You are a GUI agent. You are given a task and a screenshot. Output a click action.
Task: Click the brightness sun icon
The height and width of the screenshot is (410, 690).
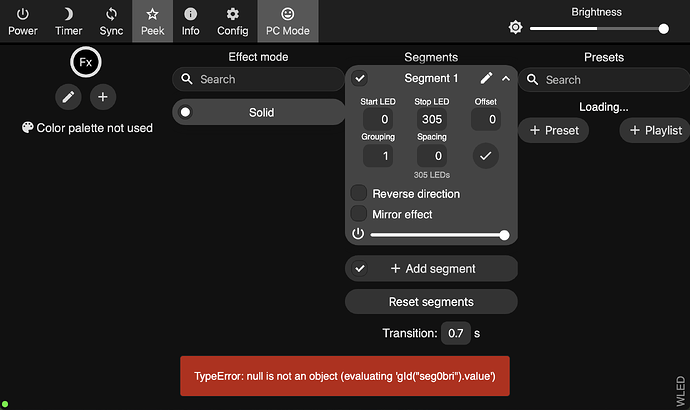(x=515, y=28)
